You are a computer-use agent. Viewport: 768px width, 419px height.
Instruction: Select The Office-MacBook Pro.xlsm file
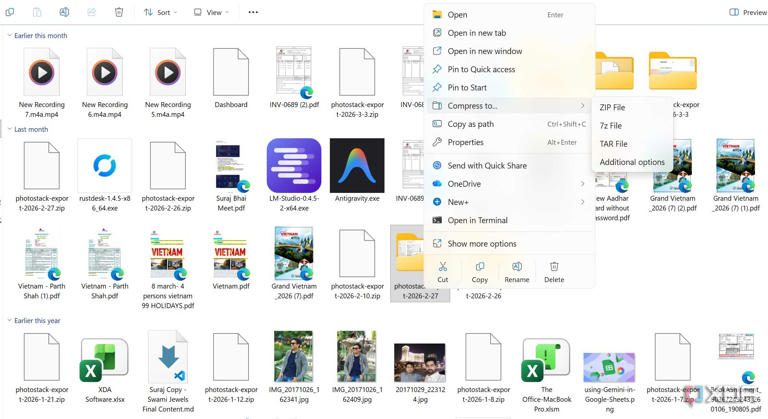click(x=547, y=375)
